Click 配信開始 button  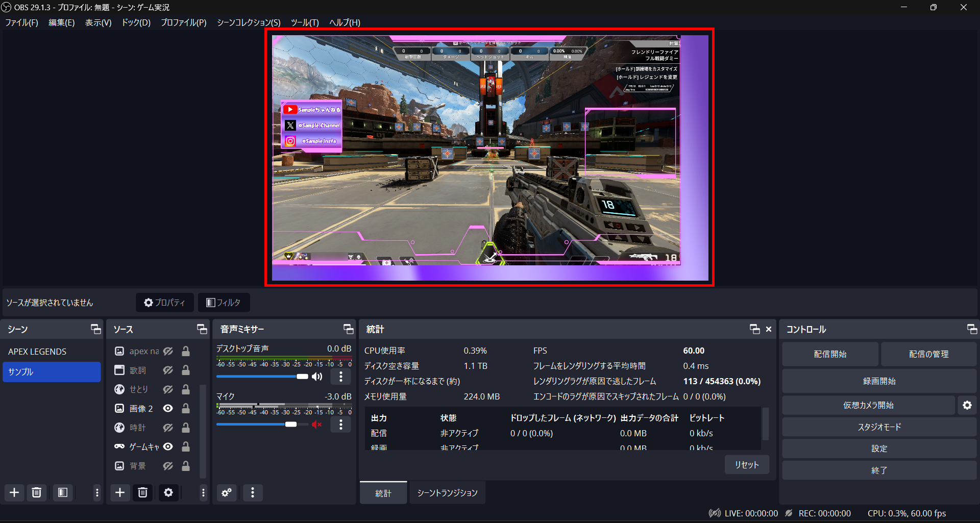pyautogui.click(x=830, y=354)
